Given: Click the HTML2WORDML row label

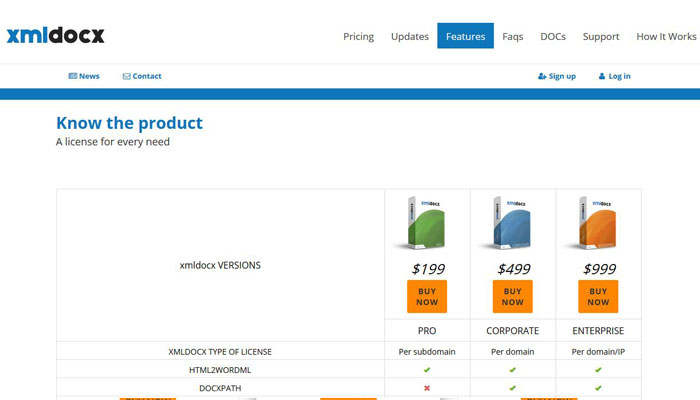Looking at the screenshot, I should [x=220, y=370].
